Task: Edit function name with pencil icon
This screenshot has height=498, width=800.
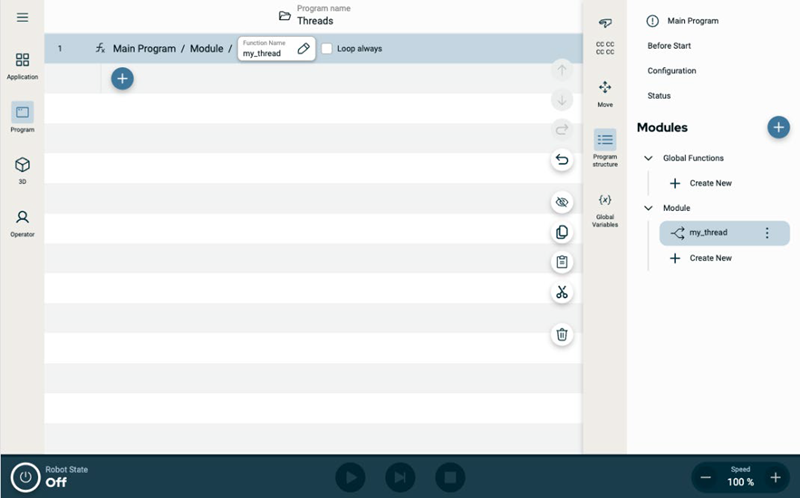Action: pyautogui.click(x=304, y=49)
